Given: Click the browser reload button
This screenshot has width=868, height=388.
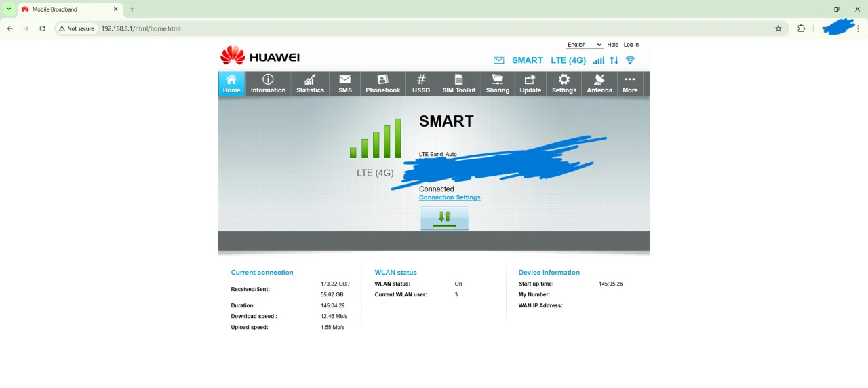Looking at the screenshot, I should [42, 28].
